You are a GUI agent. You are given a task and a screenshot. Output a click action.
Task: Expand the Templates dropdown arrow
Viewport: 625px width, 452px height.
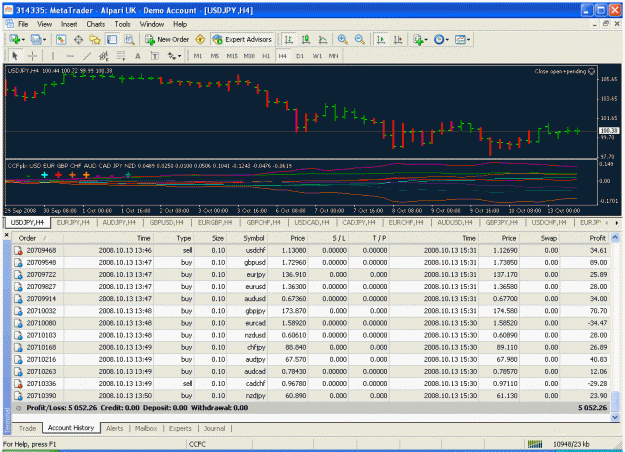tap(468, 40)
